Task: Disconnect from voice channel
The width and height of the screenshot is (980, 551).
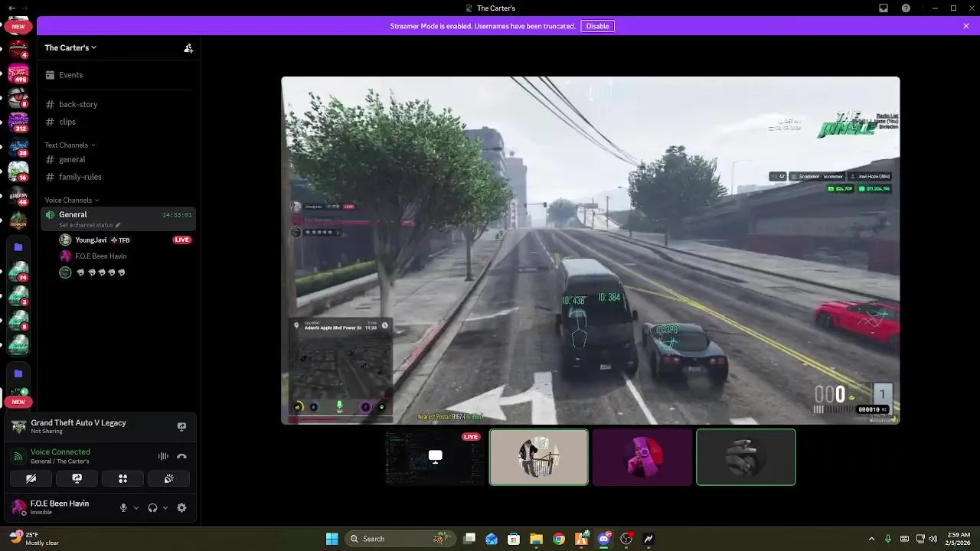Action: pos(181,456)
